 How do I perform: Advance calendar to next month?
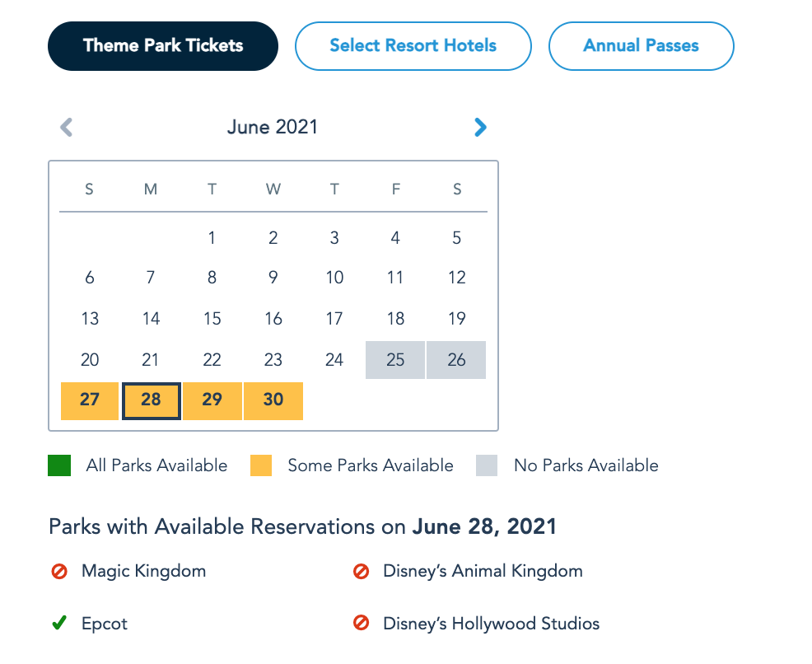pyautogui.click(x=480, y=127)
